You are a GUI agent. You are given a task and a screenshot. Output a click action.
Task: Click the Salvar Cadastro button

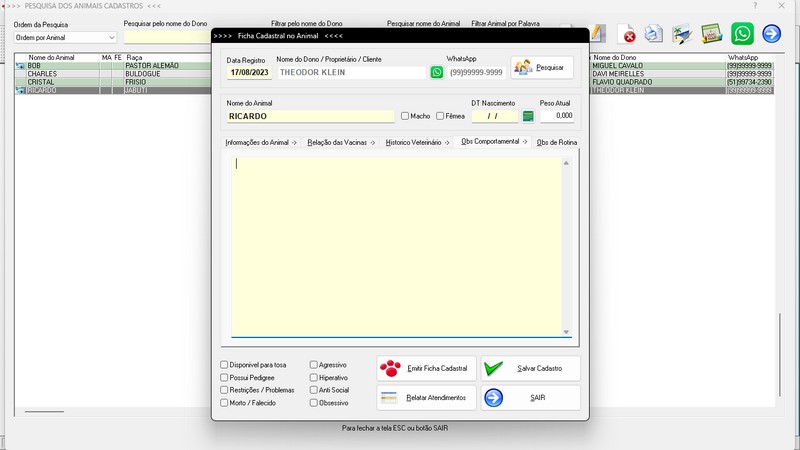coord(530,368)
